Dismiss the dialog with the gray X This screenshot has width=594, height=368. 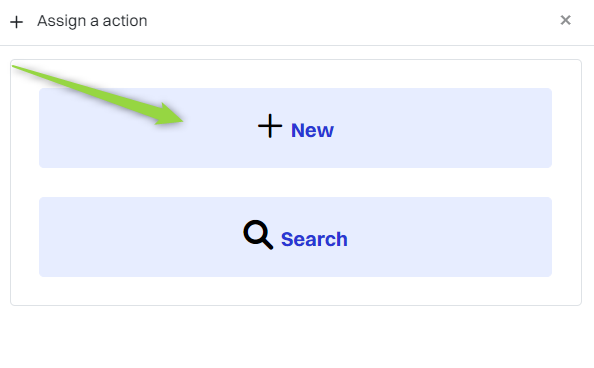tap(565, 20)
